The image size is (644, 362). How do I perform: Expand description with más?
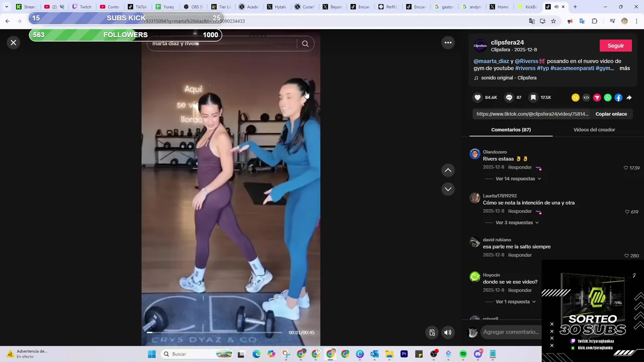[624, 68]
